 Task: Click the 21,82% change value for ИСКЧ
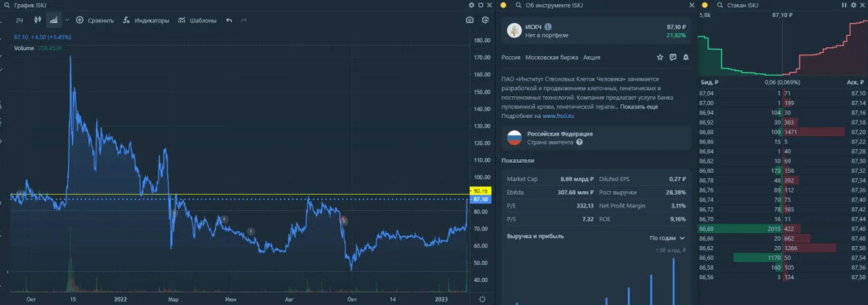coord(676,35)
